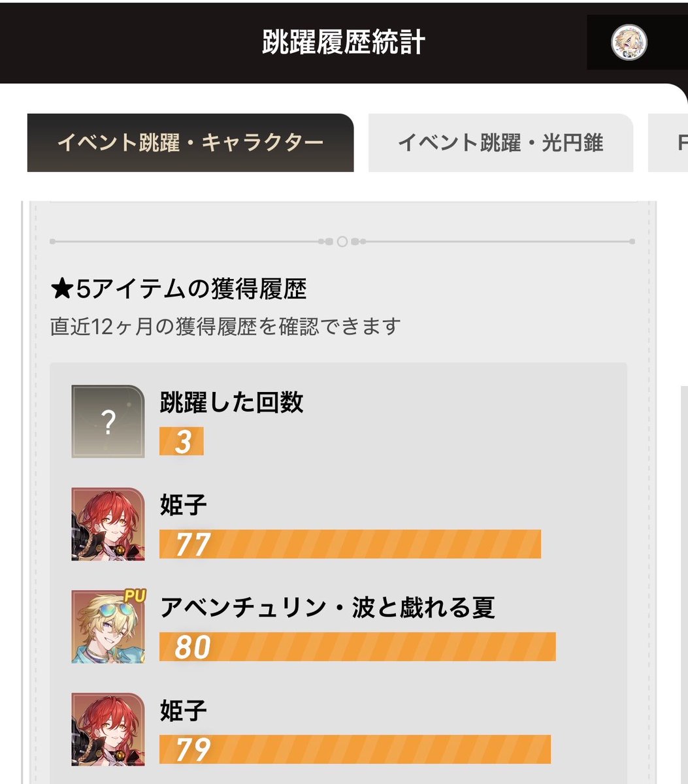Viewport: 688px width, 784px height.
Task: Click the 跳躍した回数 label
Action: pos(231,403)
